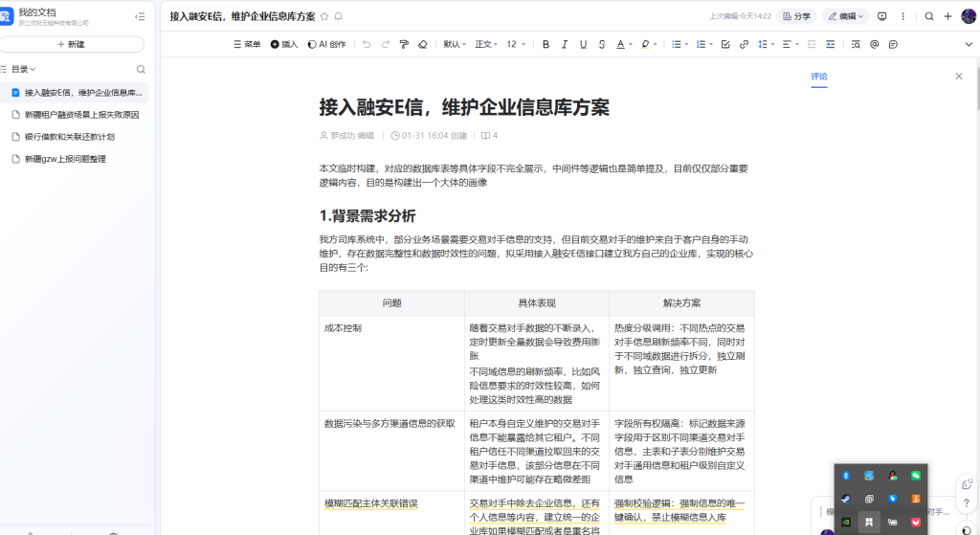Open the 插入 insert menu
This screenshot has width=980, height=535.
(x=284, y=44)
